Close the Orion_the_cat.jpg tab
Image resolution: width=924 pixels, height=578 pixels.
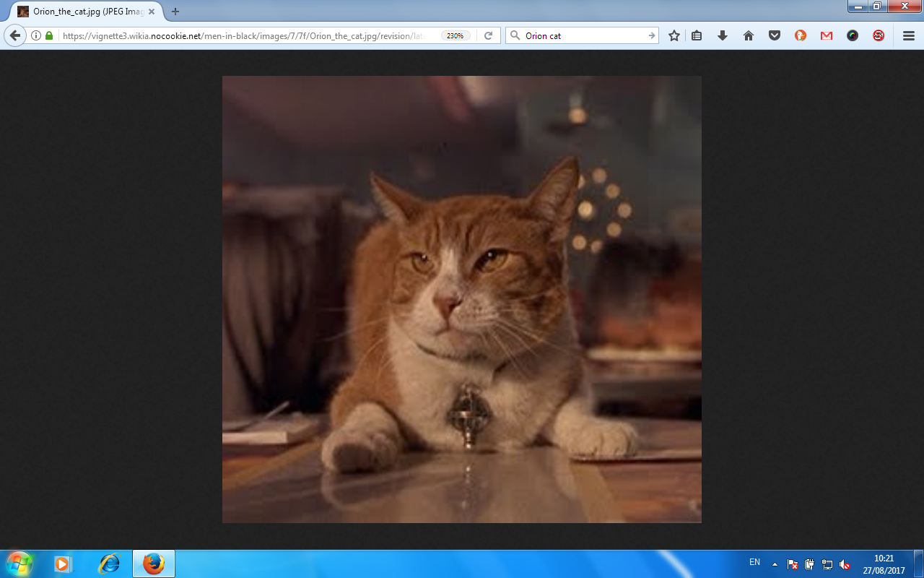coord(152,12)
